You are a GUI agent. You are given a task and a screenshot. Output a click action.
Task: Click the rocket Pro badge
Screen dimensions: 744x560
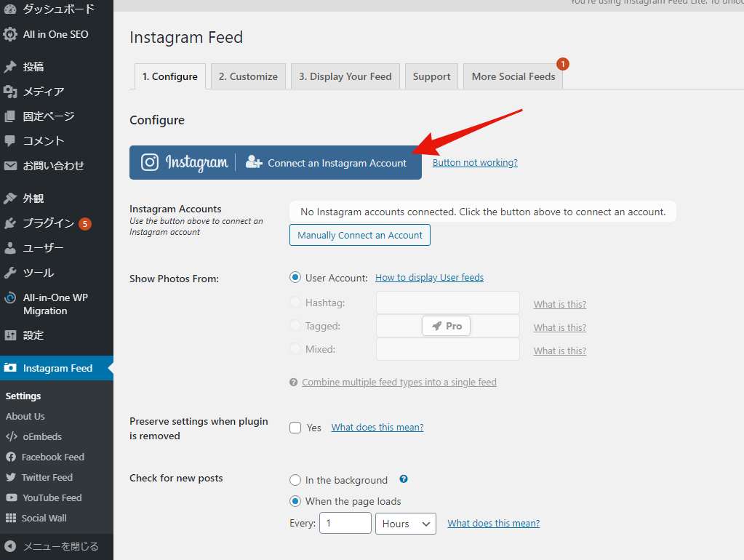446,326
